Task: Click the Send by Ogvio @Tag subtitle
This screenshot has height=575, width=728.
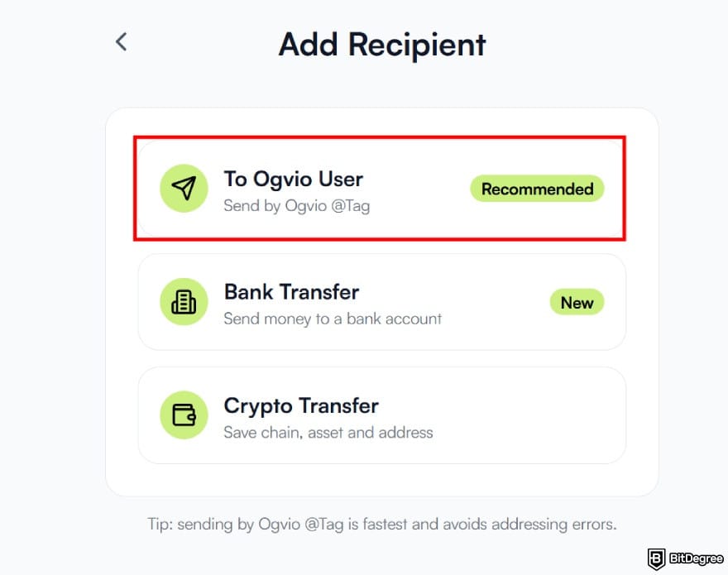Action: [299, 206]
